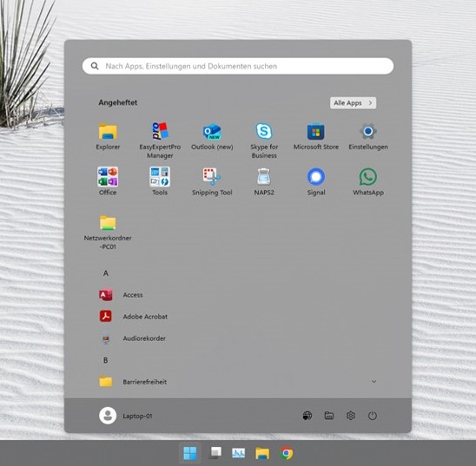Open the Office folder group
Image resolution: width=476 pixels, height=466 pixels.
click(108, 181)
